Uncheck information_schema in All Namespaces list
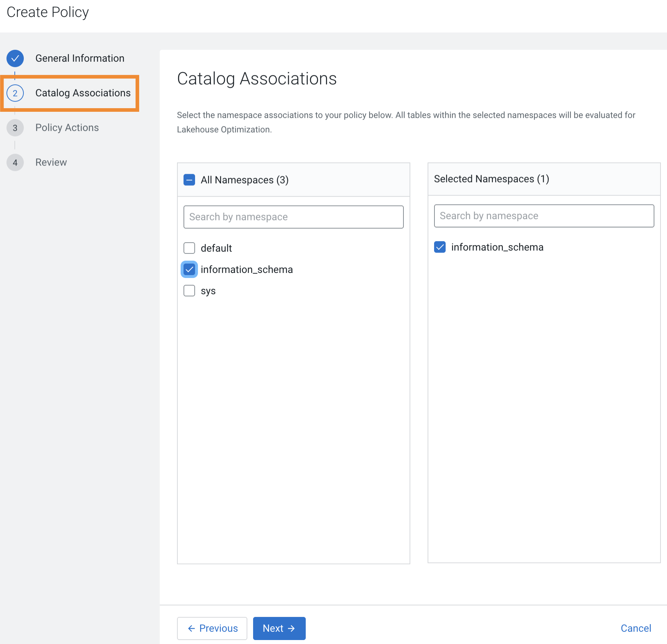667x644 pixels. [x=189, y=269]
